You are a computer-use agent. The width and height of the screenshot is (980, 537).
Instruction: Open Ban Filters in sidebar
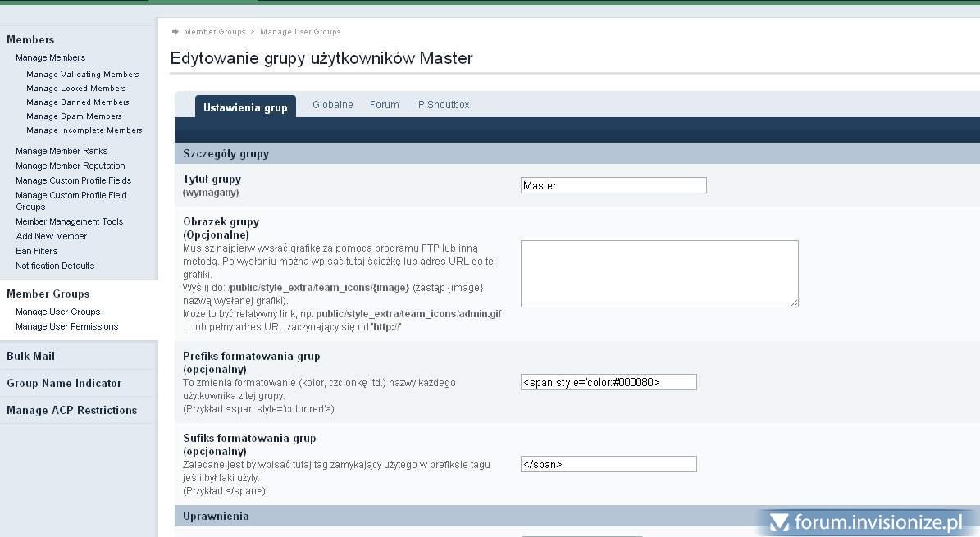click(x=37, y=251)
